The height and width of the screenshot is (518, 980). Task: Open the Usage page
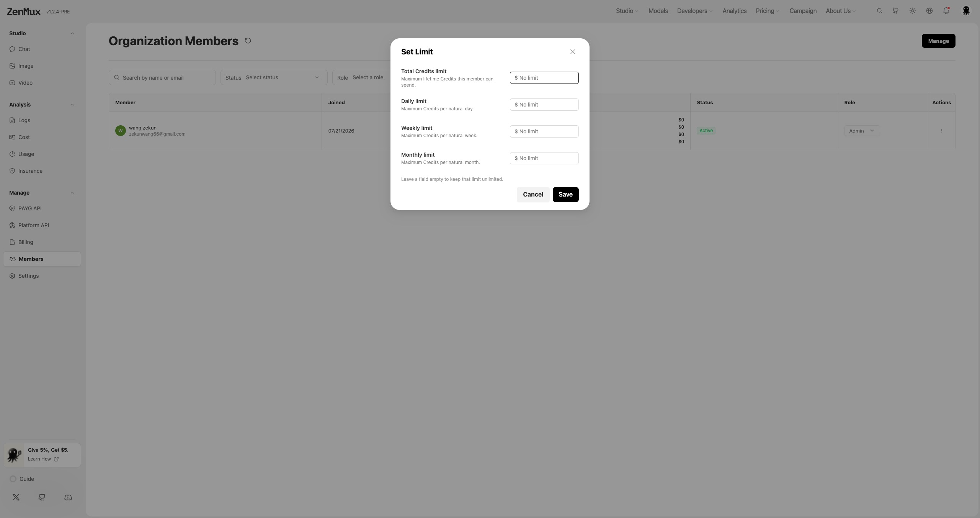[x=42, y=154]
